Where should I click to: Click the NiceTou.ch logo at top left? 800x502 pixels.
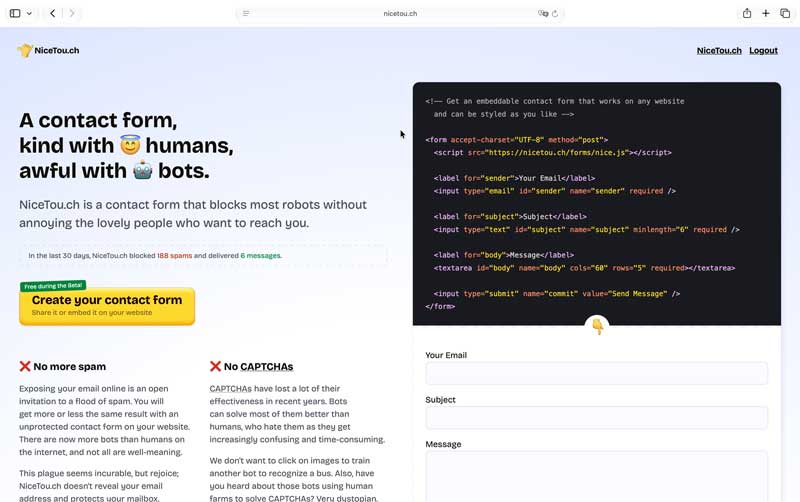(48, 50)
